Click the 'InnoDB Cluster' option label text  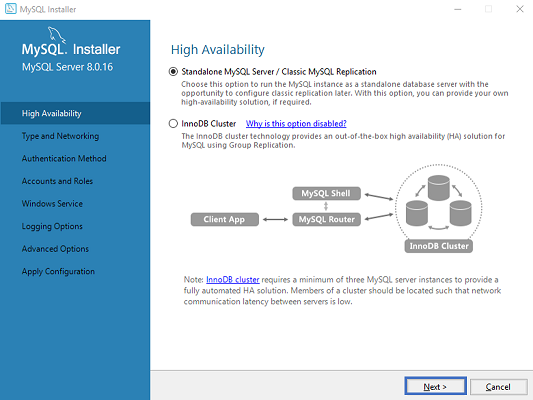point(209,123)
